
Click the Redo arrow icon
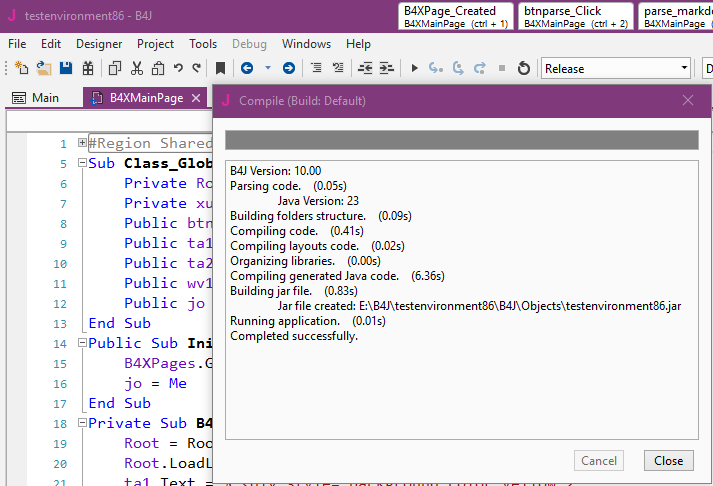(x=196, y=68)
